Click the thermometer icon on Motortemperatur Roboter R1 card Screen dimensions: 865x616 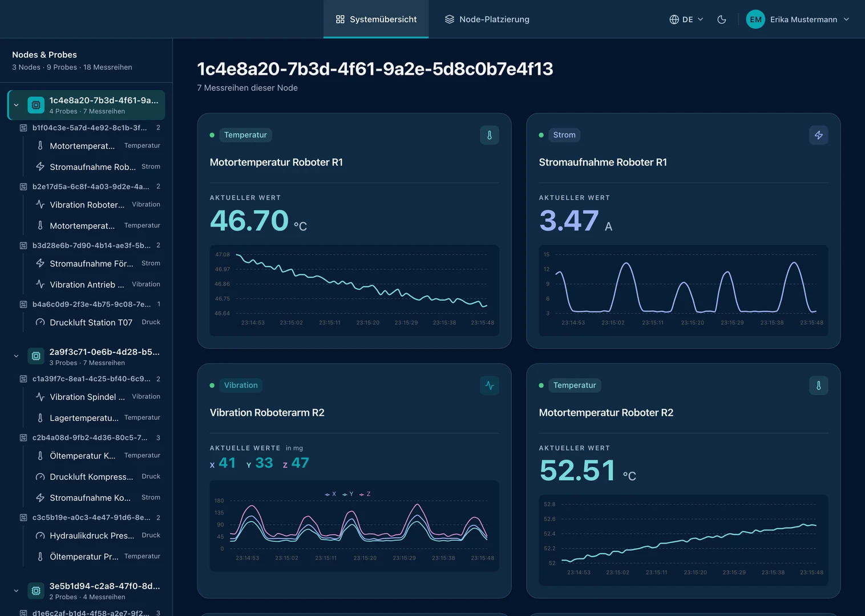[490, 135]
